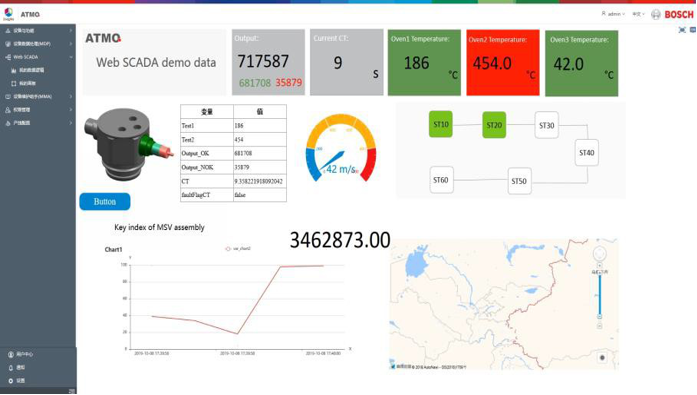Open the admin user dropdown

(613, 14)
